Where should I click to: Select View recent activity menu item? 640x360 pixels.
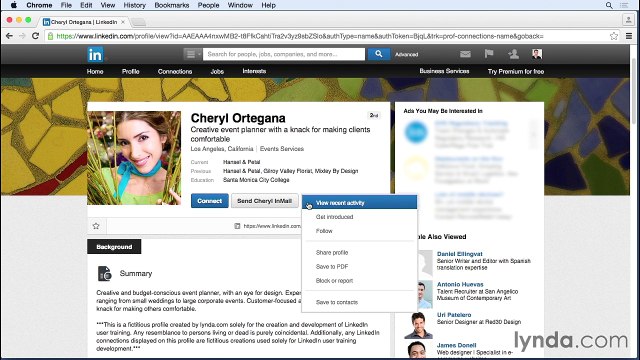360,203
